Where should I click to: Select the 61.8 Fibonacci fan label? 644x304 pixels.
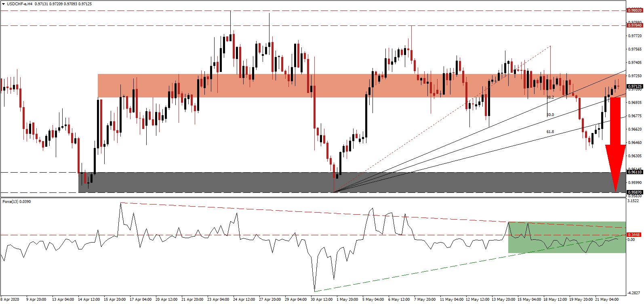[x=550, y=132]
